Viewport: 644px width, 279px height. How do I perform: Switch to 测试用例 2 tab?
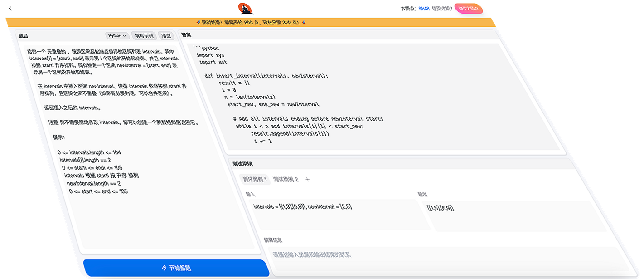tap(286, 179)
